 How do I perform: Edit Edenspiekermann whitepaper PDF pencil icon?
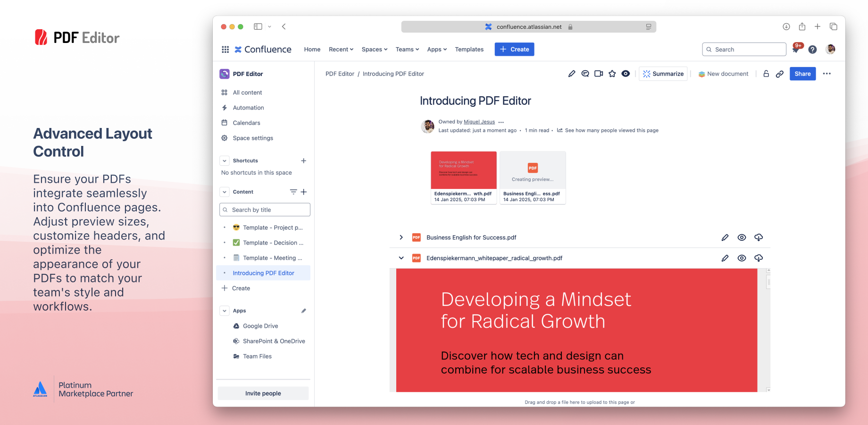pos(725,258)
